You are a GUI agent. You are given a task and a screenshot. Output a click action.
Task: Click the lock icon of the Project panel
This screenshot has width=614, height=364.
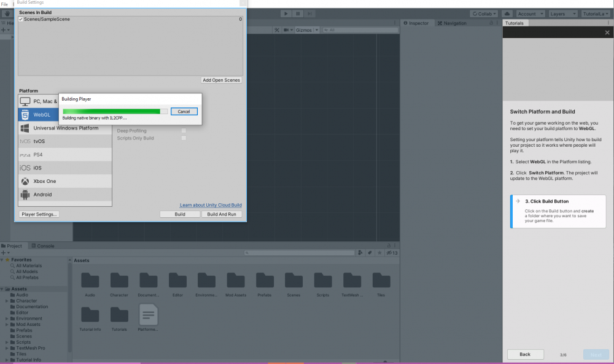pos(389,246)
